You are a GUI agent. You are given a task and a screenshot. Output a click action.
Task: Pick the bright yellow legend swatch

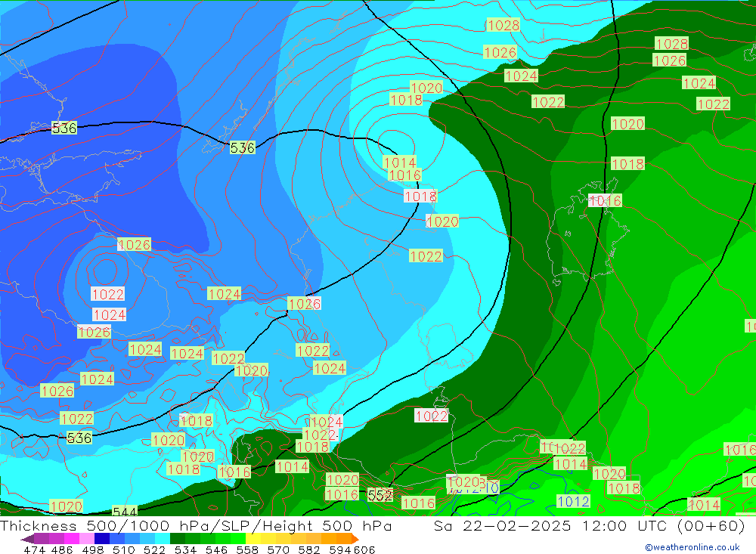coord(253,538)
